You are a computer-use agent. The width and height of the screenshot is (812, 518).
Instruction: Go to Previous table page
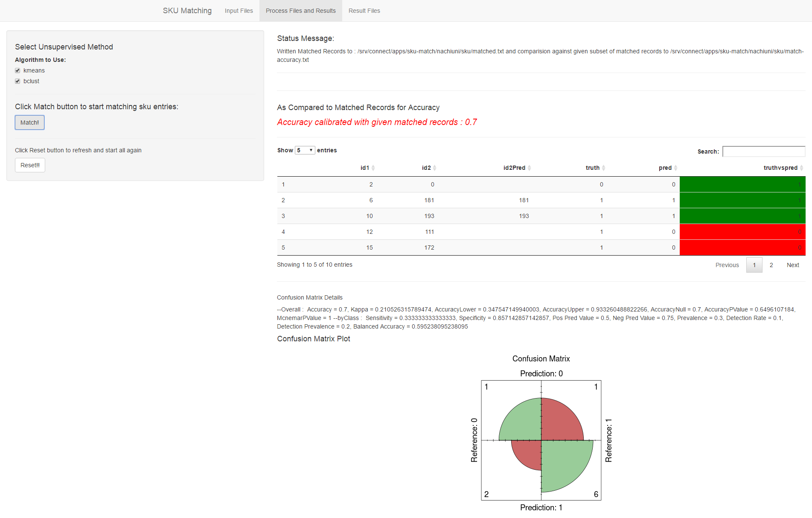[x=727, y=265]
